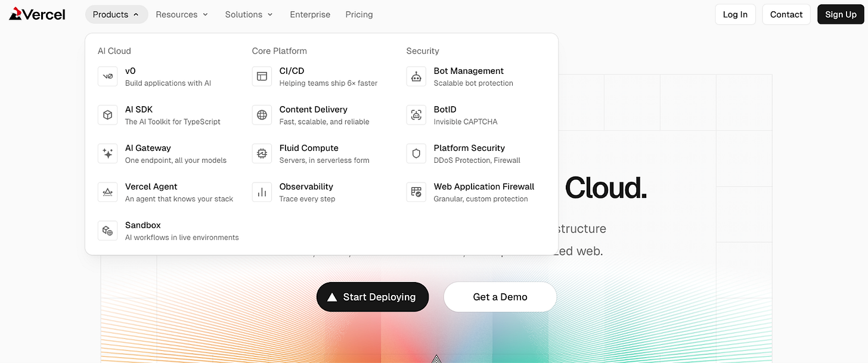
Task: Click the Contact button
Action: [786, 14]
